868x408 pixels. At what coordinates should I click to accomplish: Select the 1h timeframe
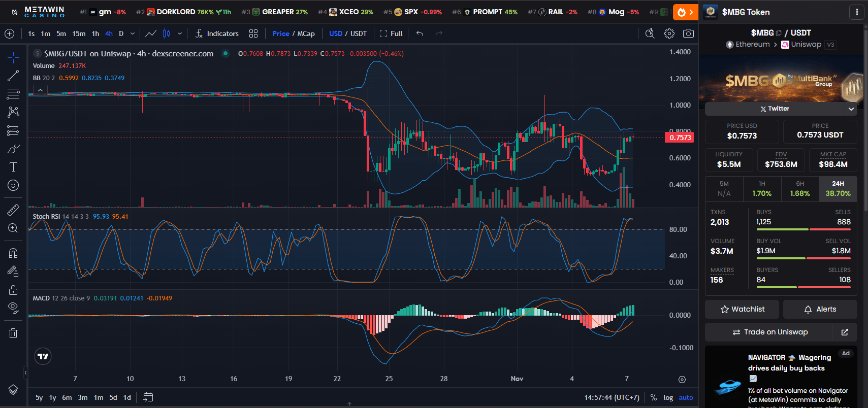click(x=95, y=33)
